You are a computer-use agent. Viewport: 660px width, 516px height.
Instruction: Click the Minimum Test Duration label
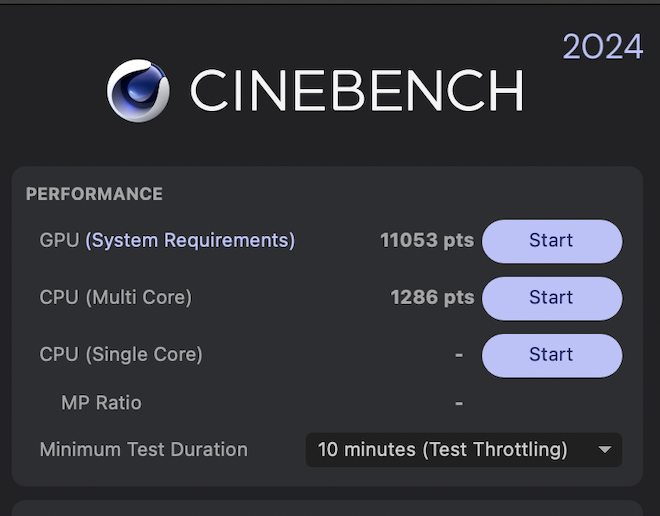[144, 450]
